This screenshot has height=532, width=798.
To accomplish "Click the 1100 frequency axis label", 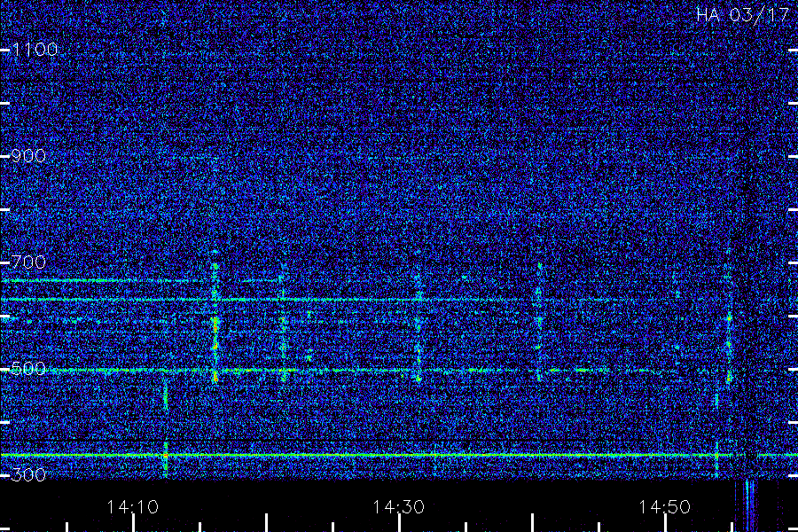I will [35, 50].
